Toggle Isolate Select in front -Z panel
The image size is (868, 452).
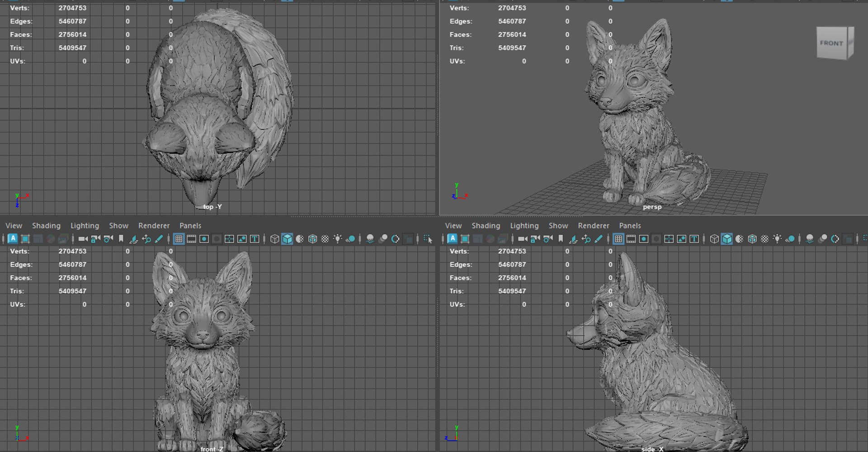pos(427,239)
